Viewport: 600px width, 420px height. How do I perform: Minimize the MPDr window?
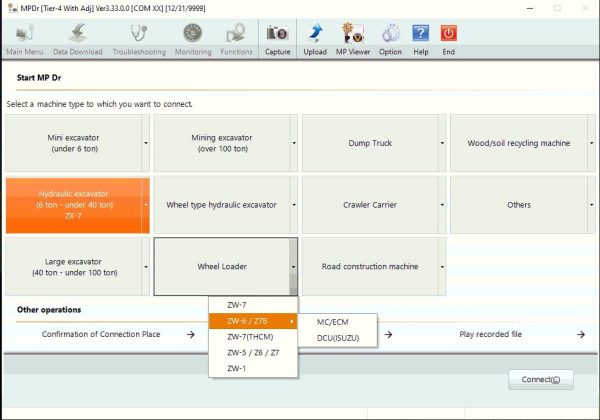coord(530,8)
